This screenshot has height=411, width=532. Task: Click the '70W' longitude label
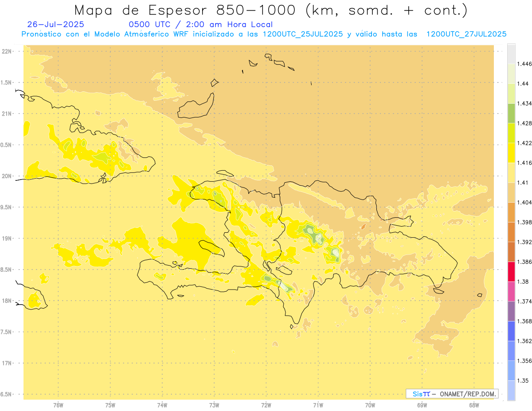(370, 406)
